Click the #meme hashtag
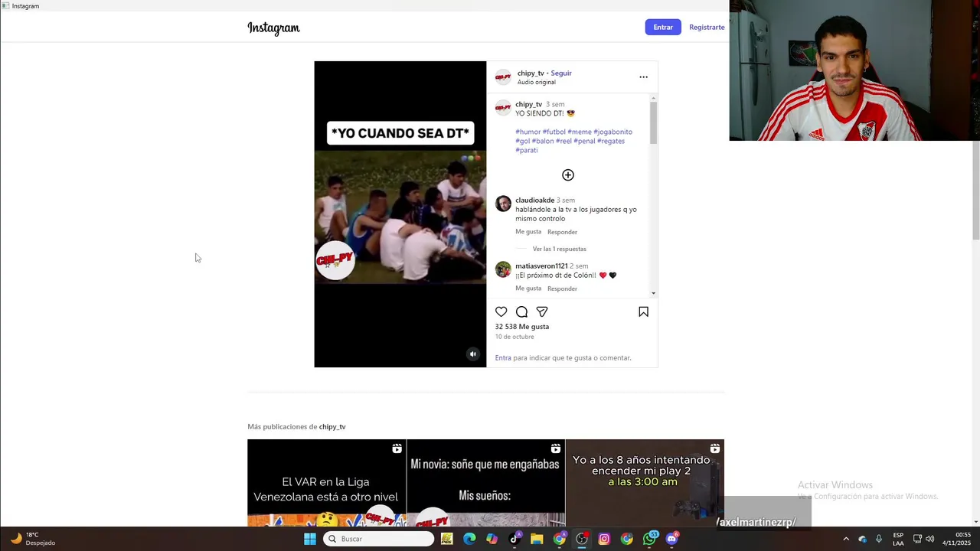 pos(580,132)
